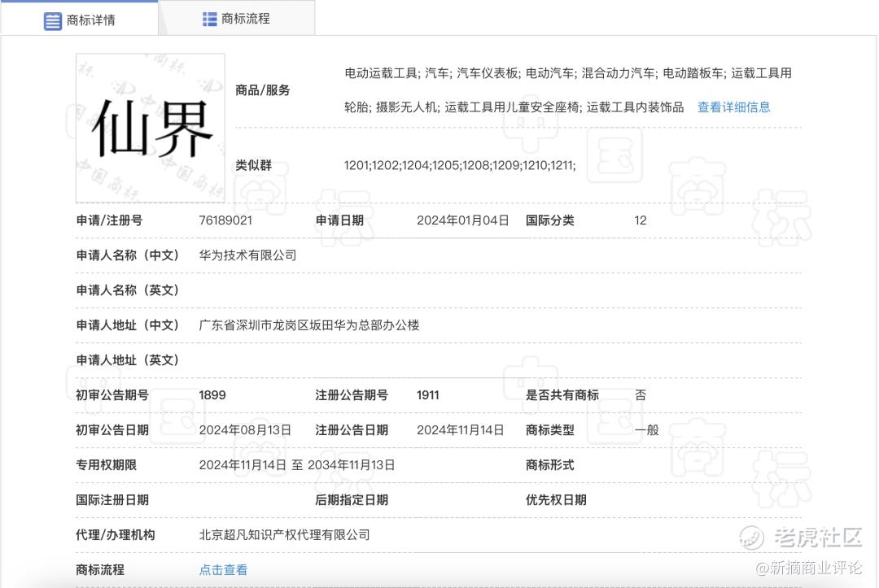Click the 专用权期限 label
Viewport: 879px width, 588px height.
pos(107,465)
